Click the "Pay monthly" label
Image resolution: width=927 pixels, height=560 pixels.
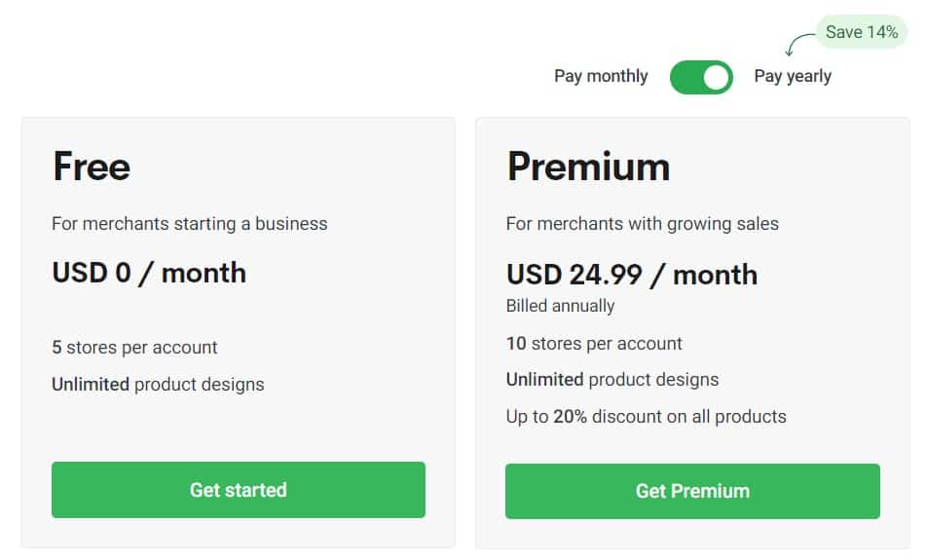coord(601,76)
